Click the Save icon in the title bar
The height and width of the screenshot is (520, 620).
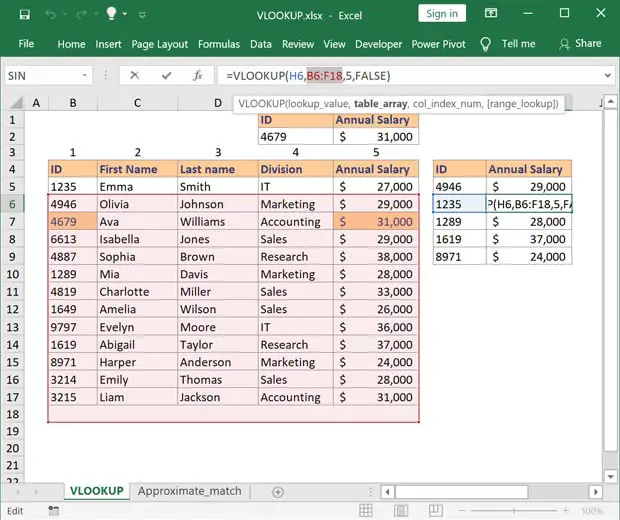25,15
